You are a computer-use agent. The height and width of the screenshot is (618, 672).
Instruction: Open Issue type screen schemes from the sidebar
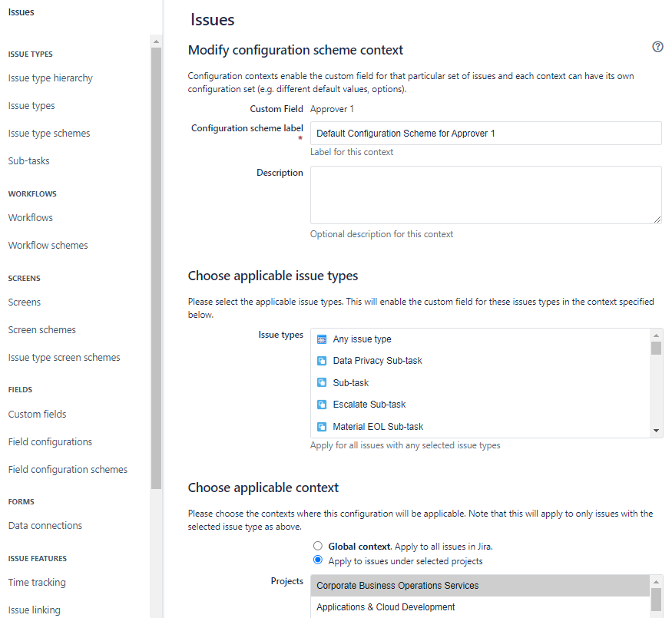pyautogui.click(x=64, y=357)
